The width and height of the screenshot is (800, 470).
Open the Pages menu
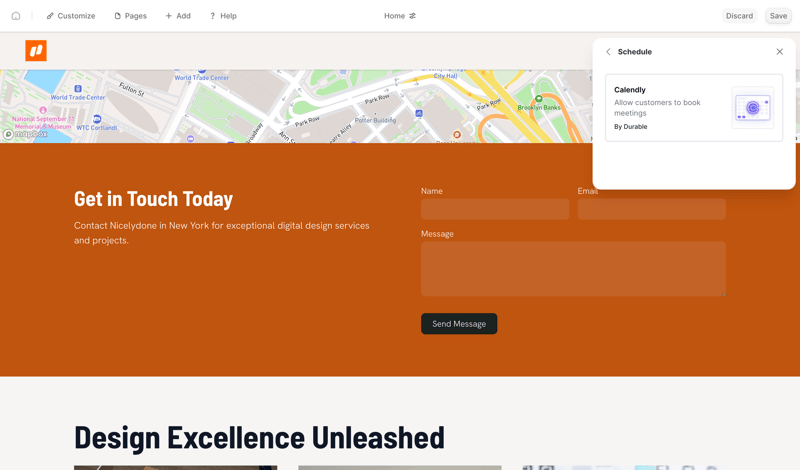(x=130, y=16)
